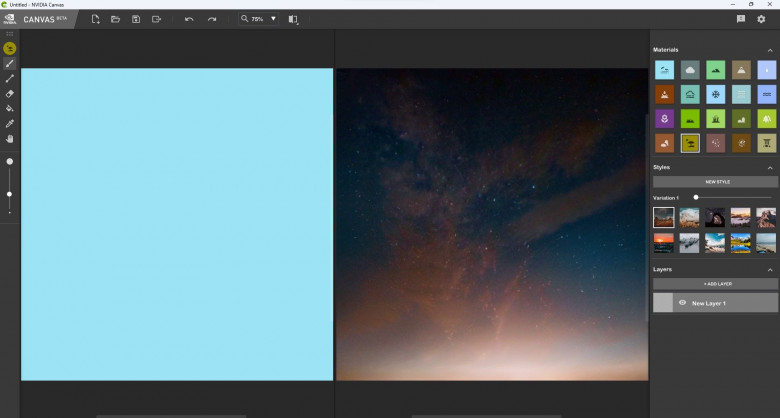Click the generated starry sky preview

coord(492,224)
